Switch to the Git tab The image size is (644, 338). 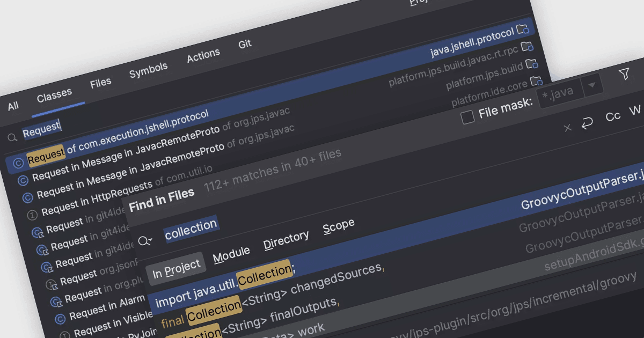[x=245, y=45]
